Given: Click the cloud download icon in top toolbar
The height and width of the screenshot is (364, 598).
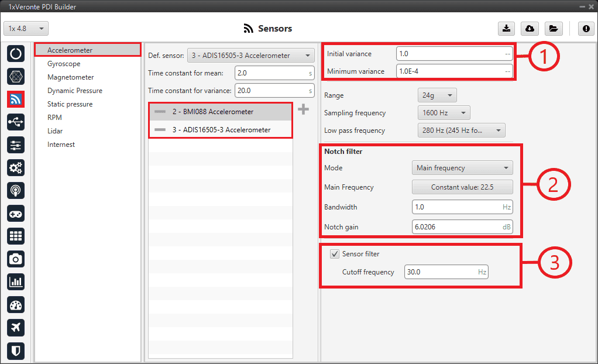Looking at the screenshot, I should (x=529, y=29).
